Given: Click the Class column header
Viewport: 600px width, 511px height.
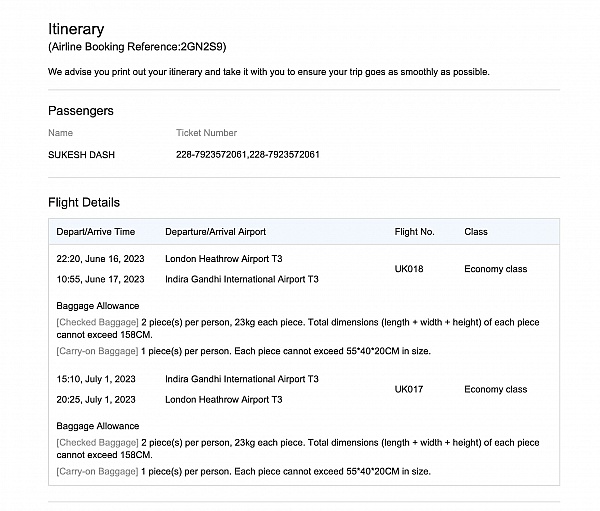Looking at the screenshot, I should pos(476,232).
